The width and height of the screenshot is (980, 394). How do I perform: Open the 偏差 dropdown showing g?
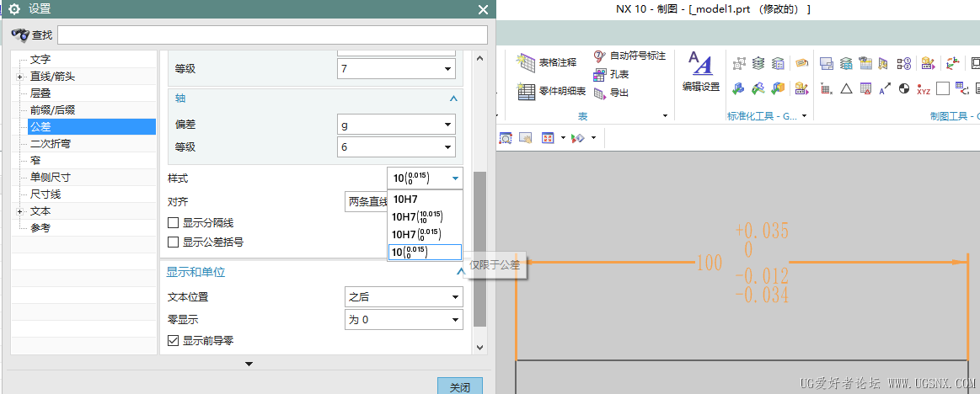396,125
